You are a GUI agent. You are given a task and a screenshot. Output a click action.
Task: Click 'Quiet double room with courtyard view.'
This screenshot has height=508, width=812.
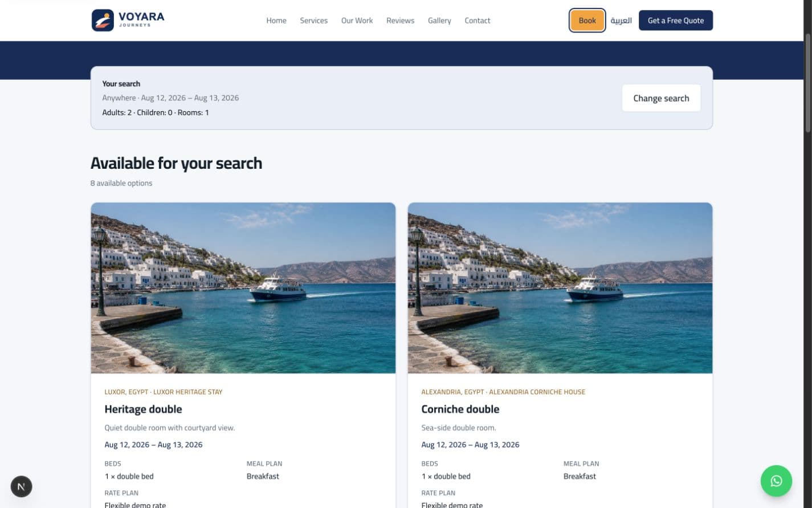coord(170,428)
